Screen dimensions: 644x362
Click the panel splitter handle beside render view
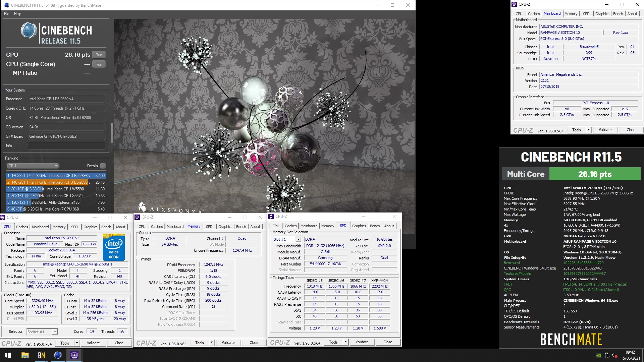112,133
